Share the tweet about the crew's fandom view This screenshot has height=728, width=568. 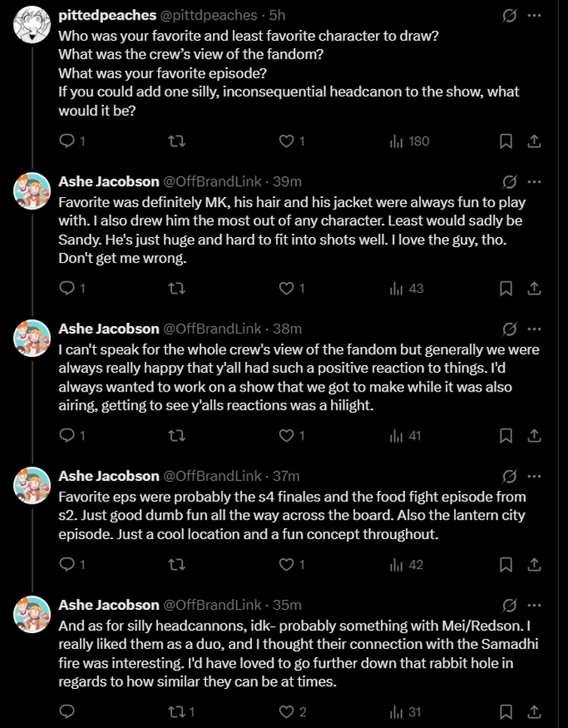[533, 436]
